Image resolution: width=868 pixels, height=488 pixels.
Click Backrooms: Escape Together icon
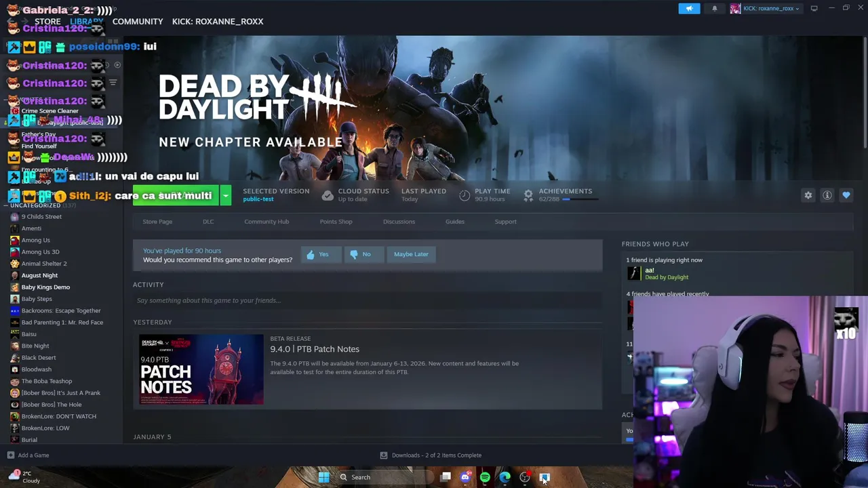click(x=15, y=310)
